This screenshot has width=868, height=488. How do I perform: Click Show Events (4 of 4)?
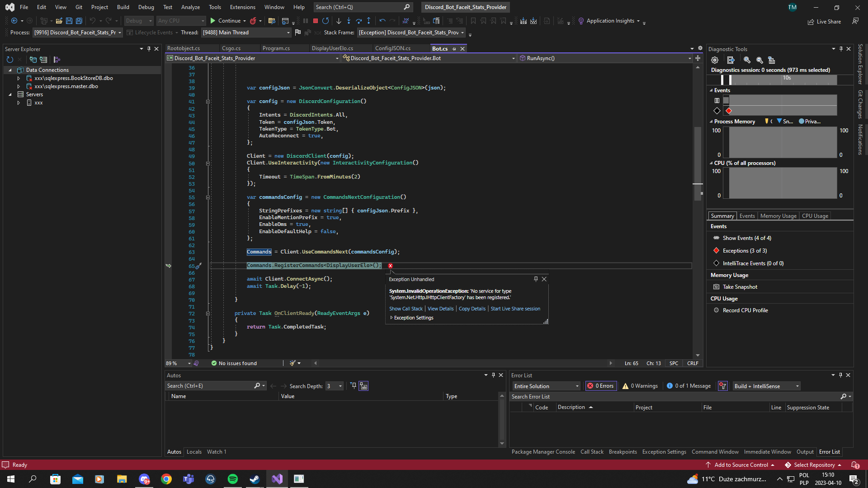746,238
